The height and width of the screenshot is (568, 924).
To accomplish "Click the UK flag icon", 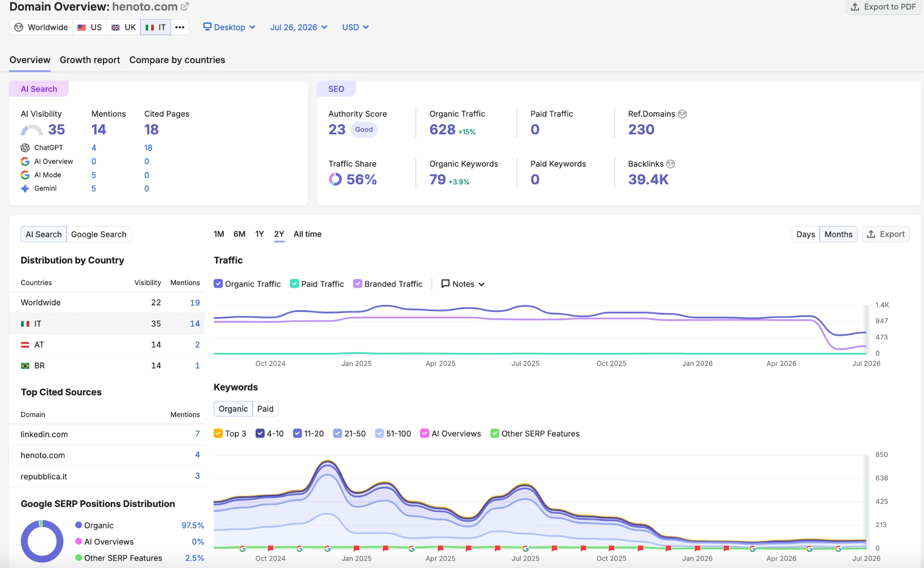I will 115,27.
